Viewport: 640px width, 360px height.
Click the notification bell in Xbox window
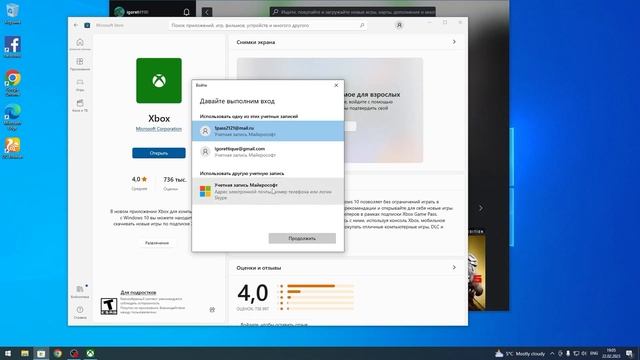point(187,12)
